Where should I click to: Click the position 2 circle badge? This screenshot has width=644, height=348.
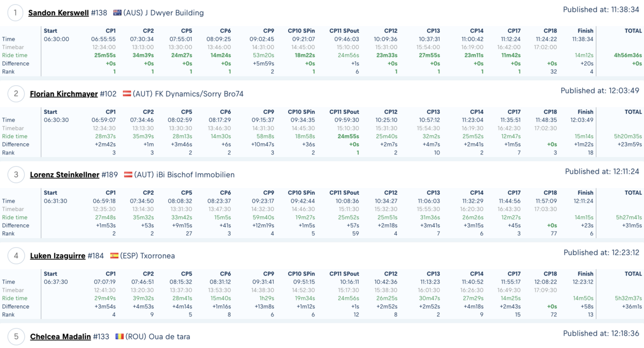click(x=16, y=94)
